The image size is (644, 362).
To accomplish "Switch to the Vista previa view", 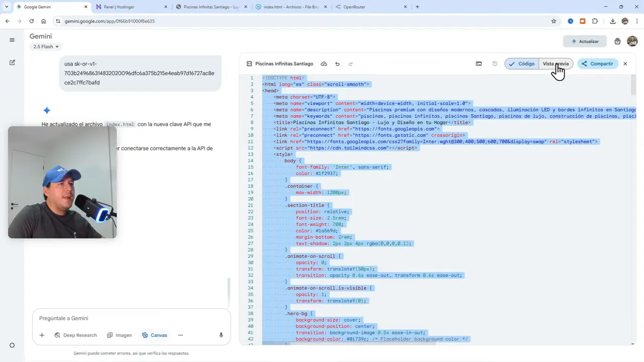I will pos(555,63).
